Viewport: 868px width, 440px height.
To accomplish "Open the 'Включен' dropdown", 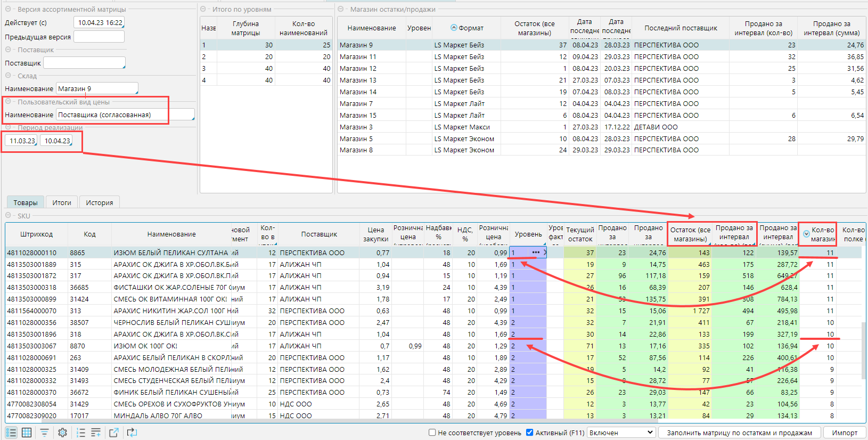I will pos(621,433).
